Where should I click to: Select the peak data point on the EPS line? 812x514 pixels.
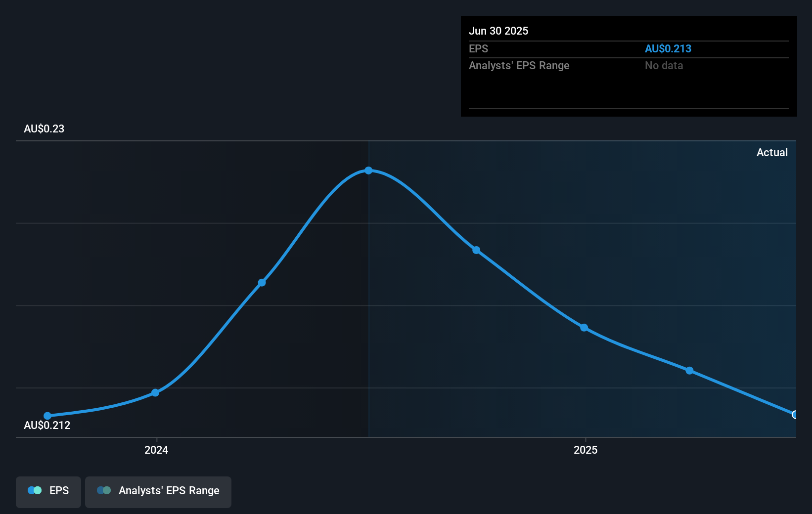(368, 171)
